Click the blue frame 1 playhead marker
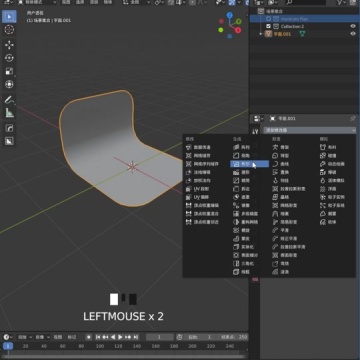360x360 pixels. click(x=8, y=346)
